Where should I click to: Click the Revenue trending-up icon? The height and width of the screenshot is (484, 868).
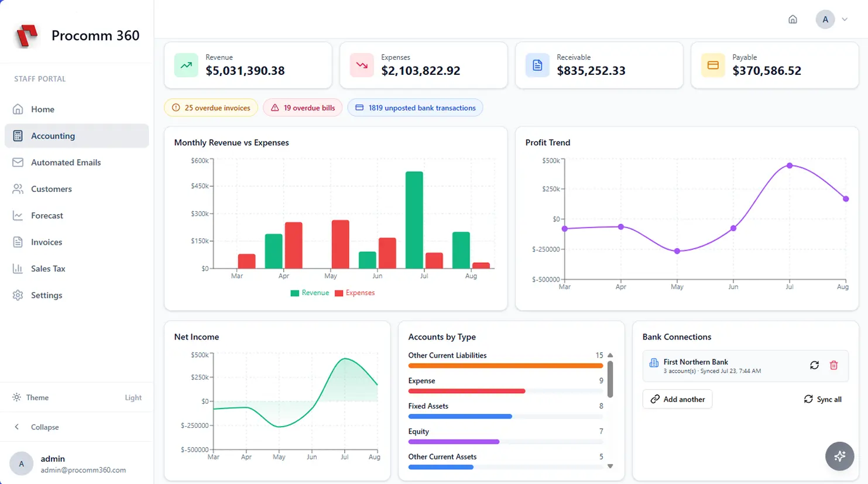[186, 65]
